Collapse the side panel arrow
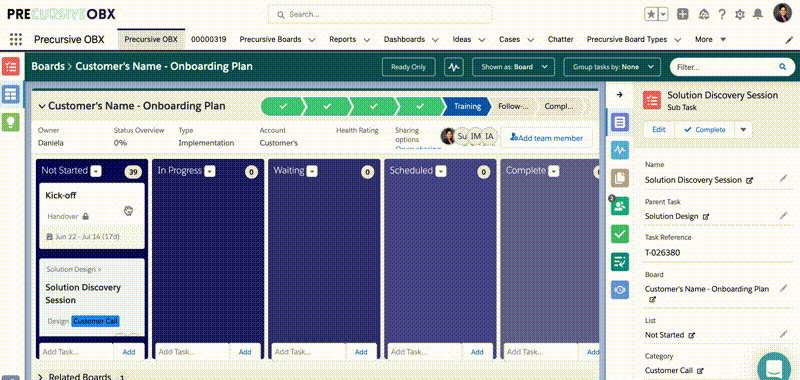Viewport: 800px width, 380px height. pos(619,95)
